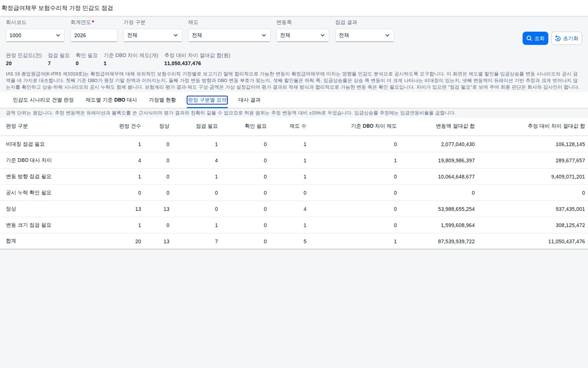Click the value 9,409,071,201
The width and height of the screenshot is (588, 368).
568,177
